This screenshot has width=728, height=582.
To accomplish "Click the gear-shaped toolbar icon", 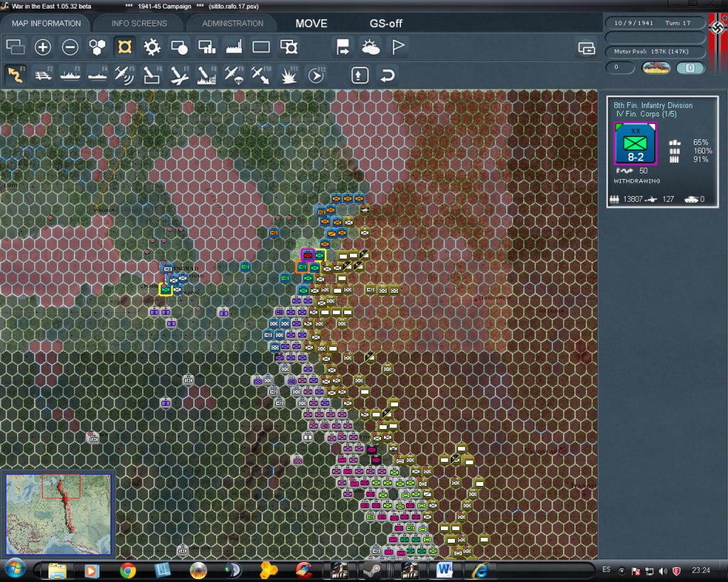I will point(152,47).
